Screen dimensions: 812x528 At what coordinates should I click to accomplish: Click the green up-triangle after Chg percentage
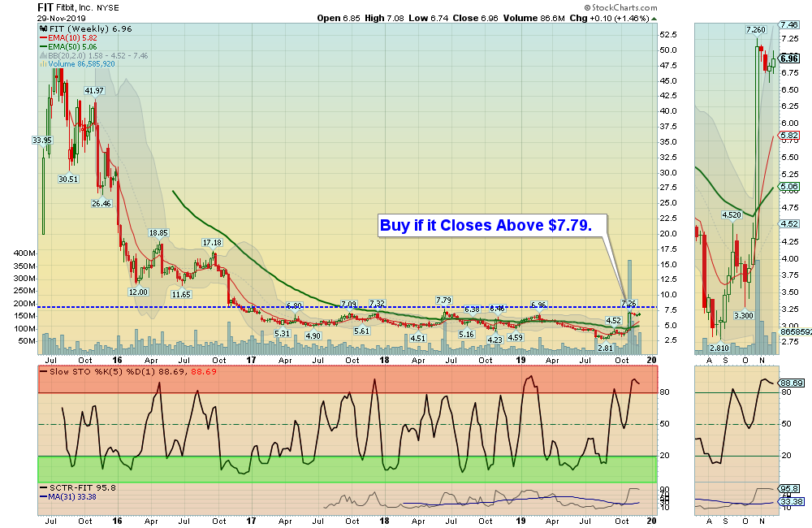[654, 18]
